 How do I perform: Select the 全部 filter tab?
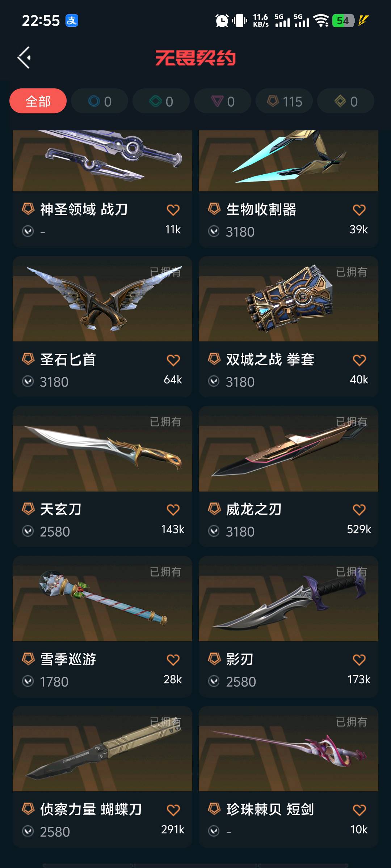click(38, 101)
